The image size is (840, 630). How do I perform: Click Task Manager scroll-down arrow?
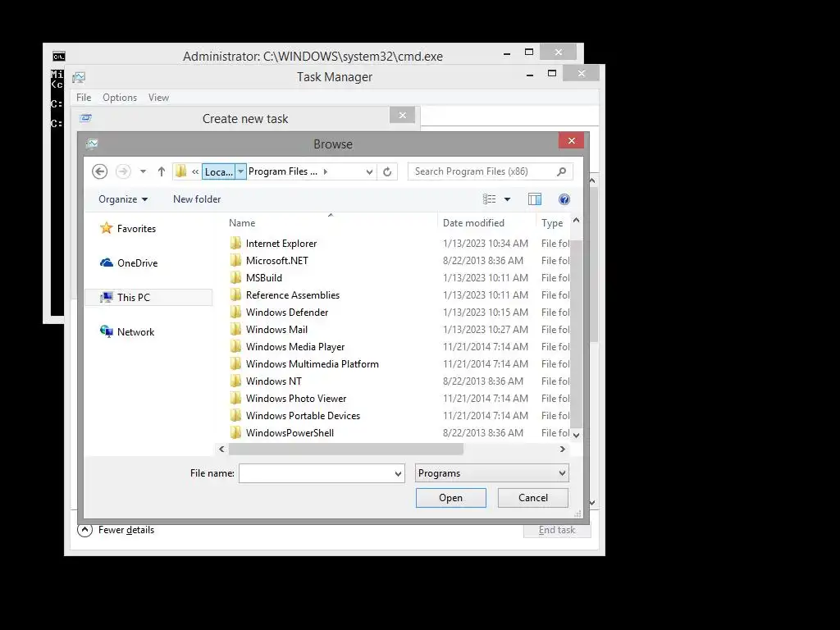coord(592,503)
